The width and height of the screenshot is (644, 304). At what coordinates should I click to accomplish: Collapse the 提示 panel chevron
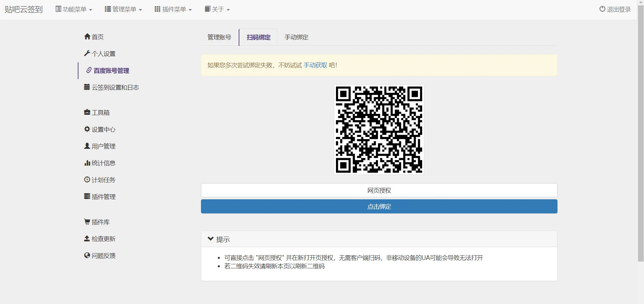[x=211, y=239]
